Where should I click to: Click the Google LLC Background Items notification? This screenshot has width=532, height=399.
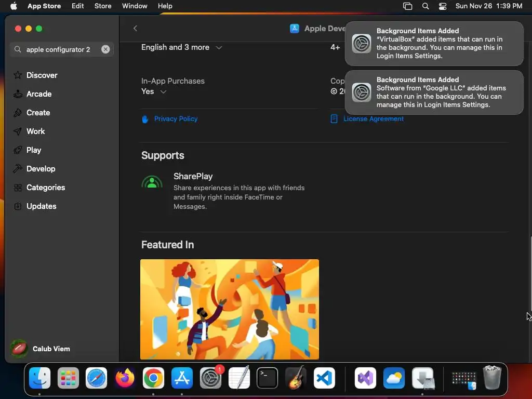[434, 92]
